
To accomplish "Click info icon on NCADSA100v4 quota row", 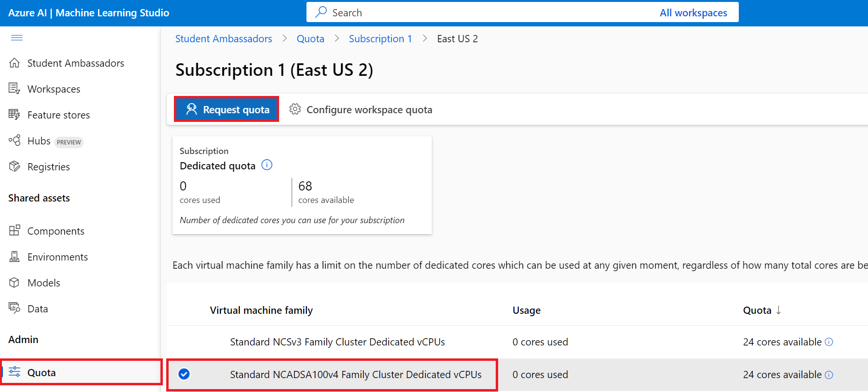I will pyautogui.click(x=829, y=375).
